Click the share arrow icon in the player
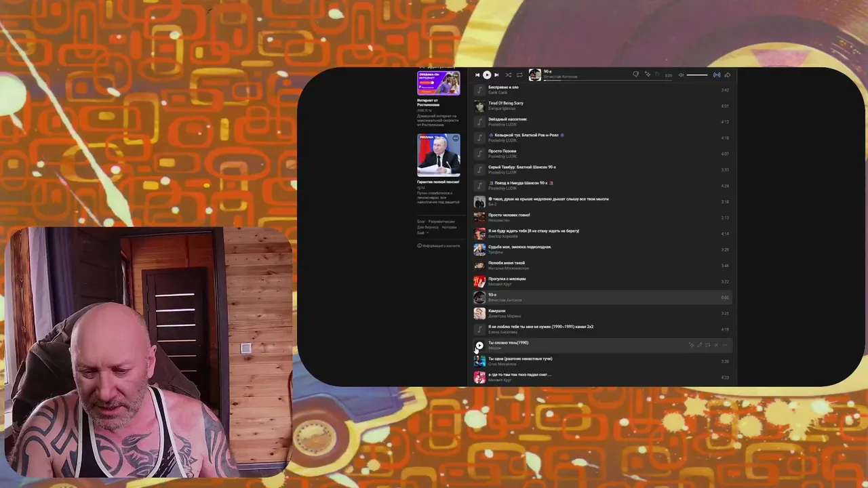Screen dimensions: 868x488 pos(728,75)
